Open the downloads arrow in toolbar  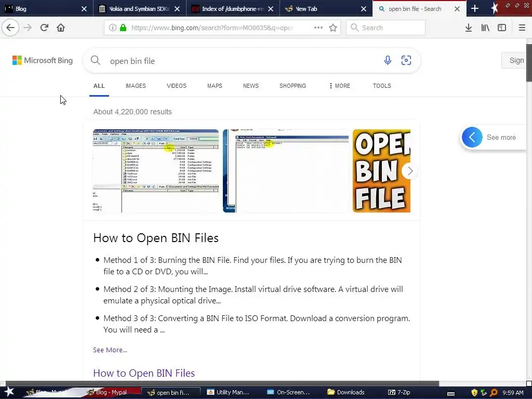469,28
